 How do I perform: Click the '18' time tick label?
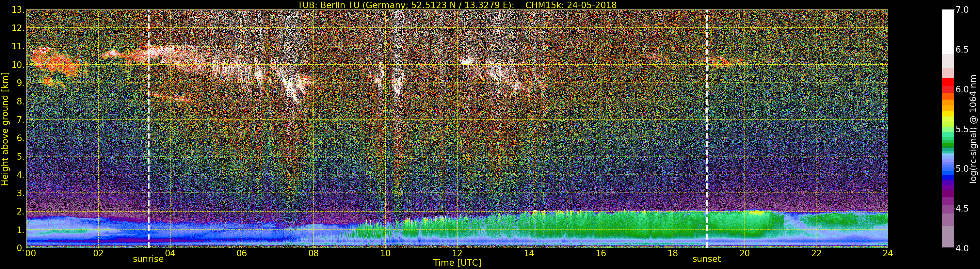tap(673, 253)
